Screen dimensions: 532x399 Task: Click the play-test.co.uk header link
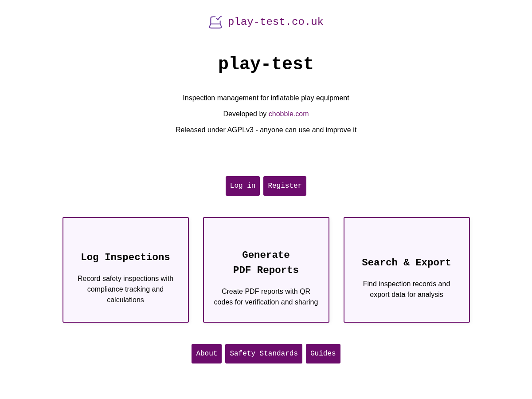pyautogui.click(x=275, y=21)
